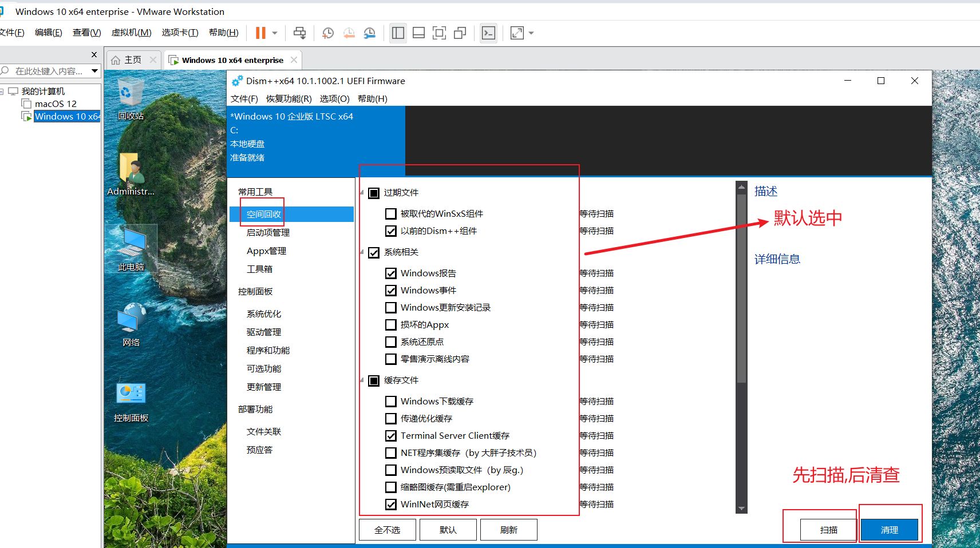Screen dimensions: 980x548
Task: Click the orange pause VM icon
Action: [260, 33]
